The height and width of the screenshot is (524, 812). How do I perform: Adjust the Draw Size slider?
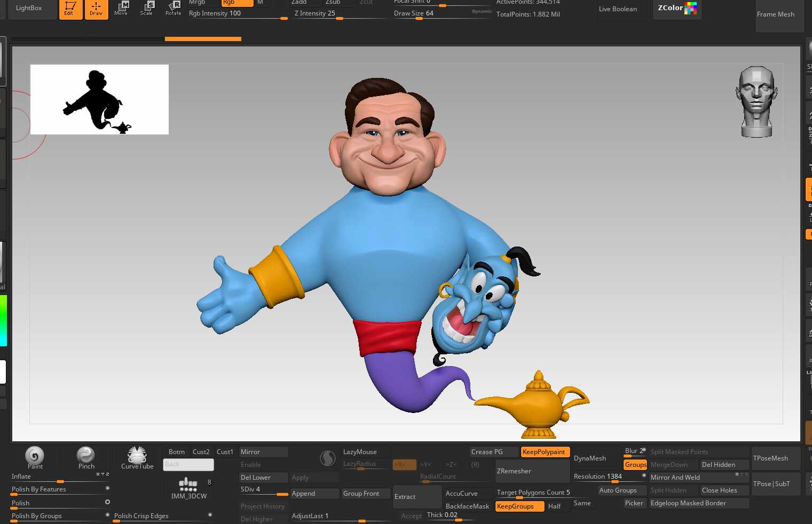click(x=419, y=18)
